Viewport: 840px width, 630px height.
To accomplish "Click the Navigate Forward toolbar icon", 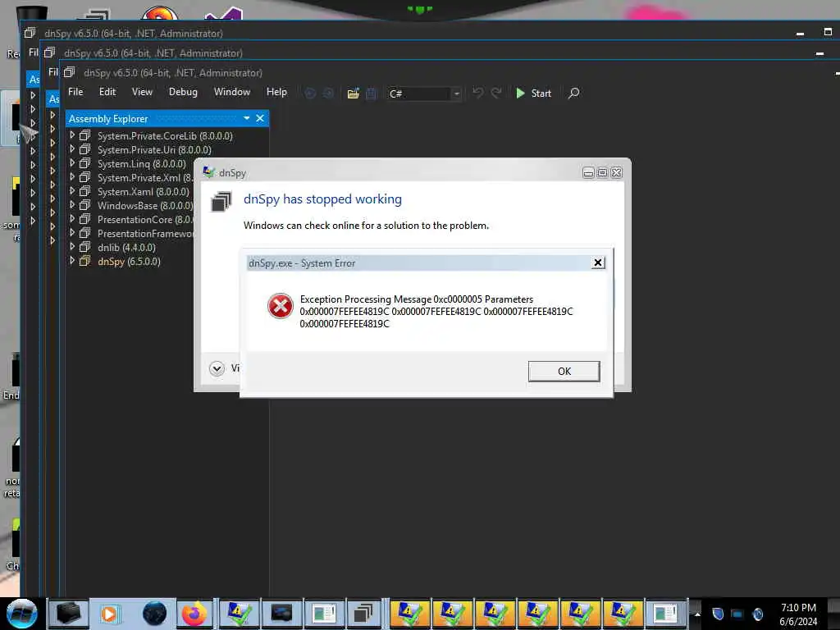I will [328, 94].
